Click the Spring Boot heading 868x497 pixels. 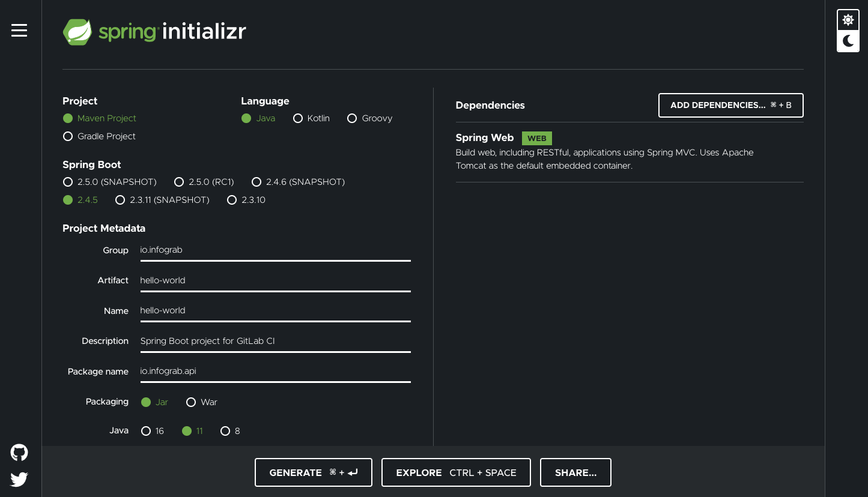point(92,164)
